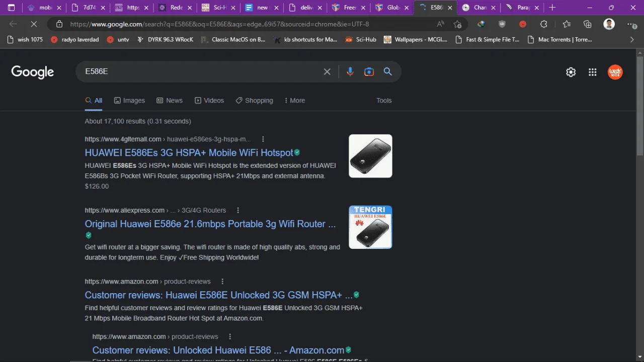Screen dimensions: 644x362
Task: Click the Google search box with E586E
Action: [x=201, y=71]
